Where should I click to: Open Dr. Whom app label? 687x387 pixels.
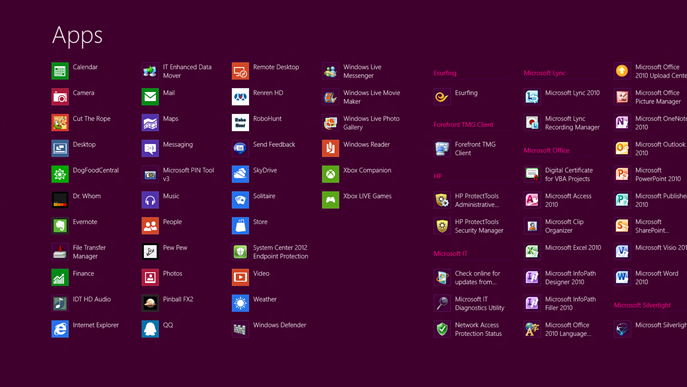coord(87,196)
